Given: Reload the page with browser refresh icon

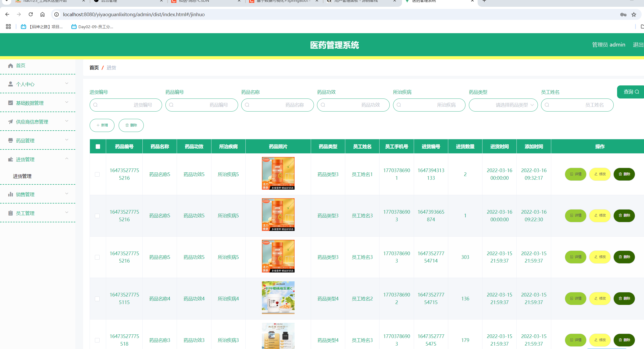Looking at the screenshot, I should pyautogui.click(x=31, y=14).
